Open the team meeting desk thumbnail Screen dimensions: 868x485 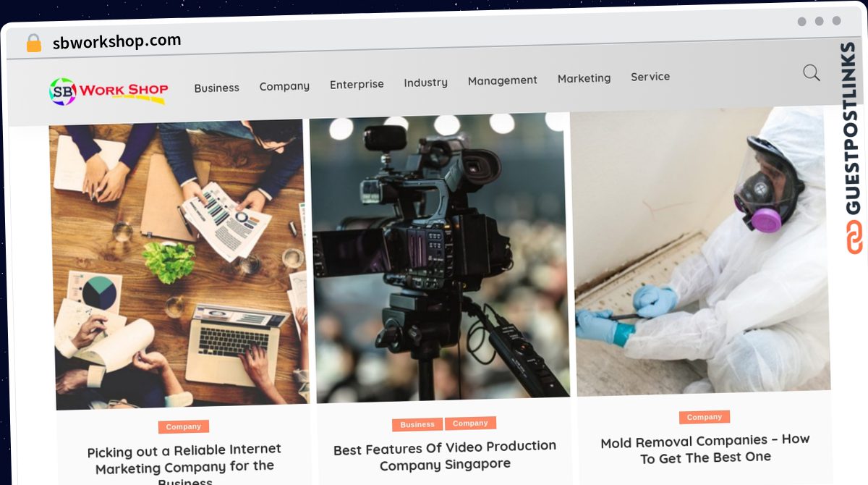178,264
